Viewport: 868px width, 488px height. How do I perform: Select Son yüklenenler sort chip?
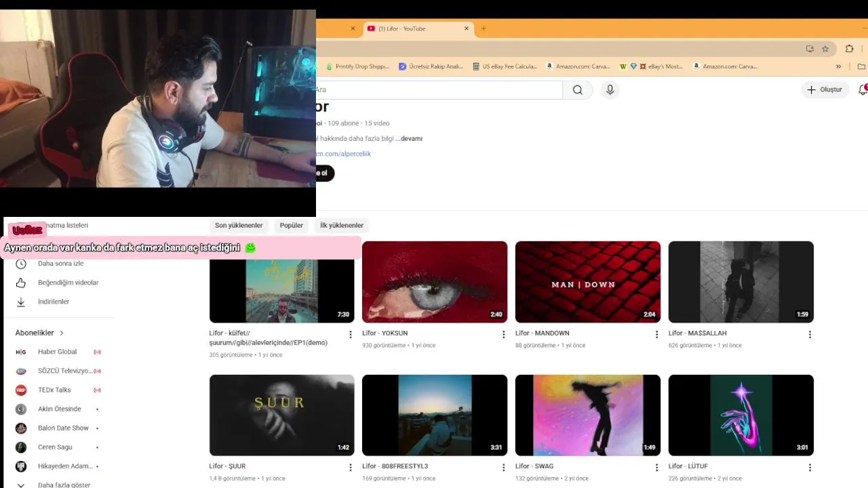pyautogui.click(x=239, y=225)
